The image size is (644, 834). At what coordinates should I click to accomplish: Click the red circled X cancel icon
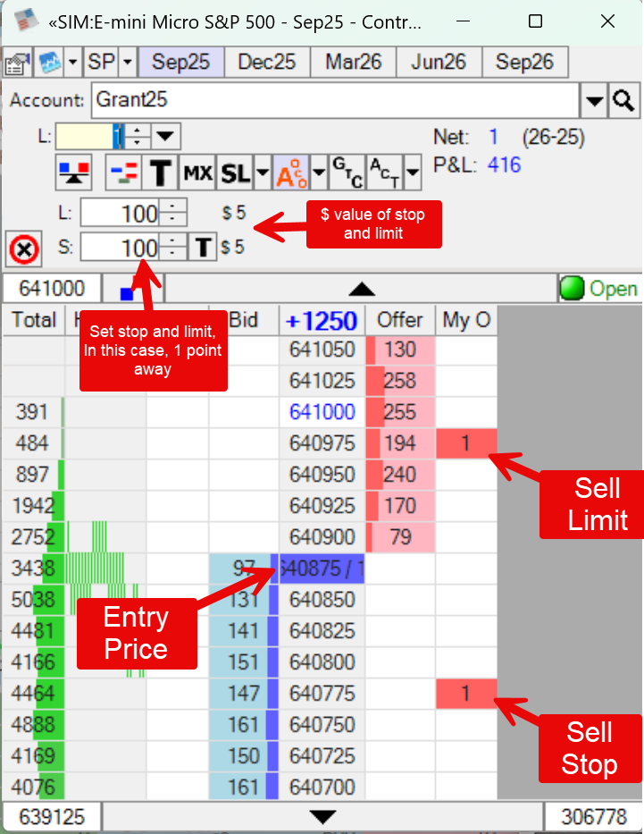[24, 250]
